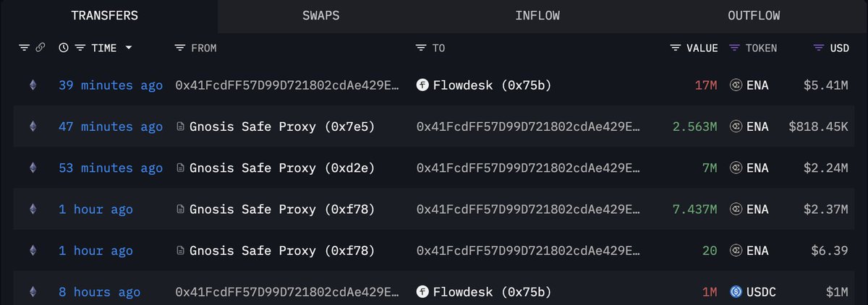Switch to the OUTFLOW tab
This screenshot has width=868, height=305.
tap(754, 15)
